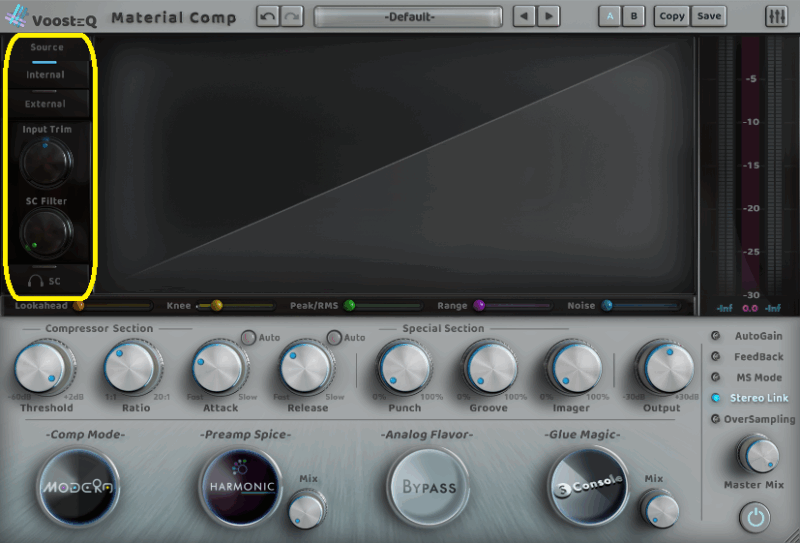This screenshot has height=543, width=800.
Task: Click the Bypass Analog Flavor button
Action: tap(429, 487)
